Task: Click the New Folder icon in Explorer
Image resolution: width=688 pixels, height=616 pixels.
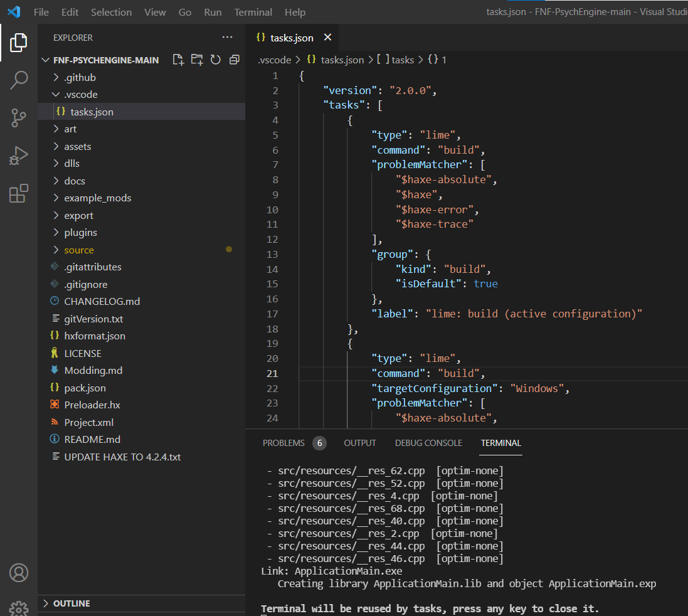Action: [197, 60]
